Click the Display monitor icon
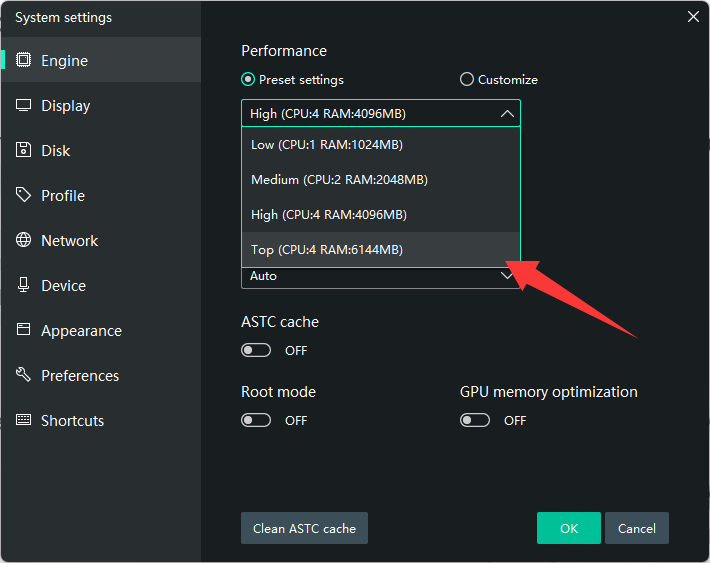The width and height of the screenshot is (710, 563). (x=24, y=106)
